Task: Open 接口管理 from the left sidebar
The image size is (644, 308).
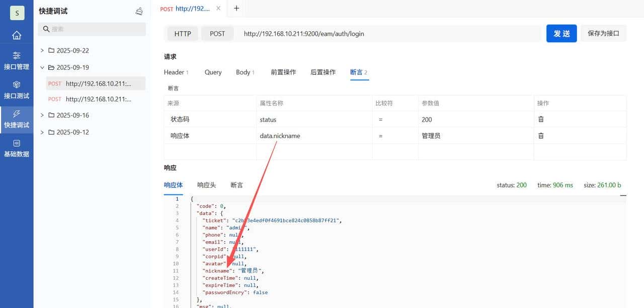Action: click(17, 61)
